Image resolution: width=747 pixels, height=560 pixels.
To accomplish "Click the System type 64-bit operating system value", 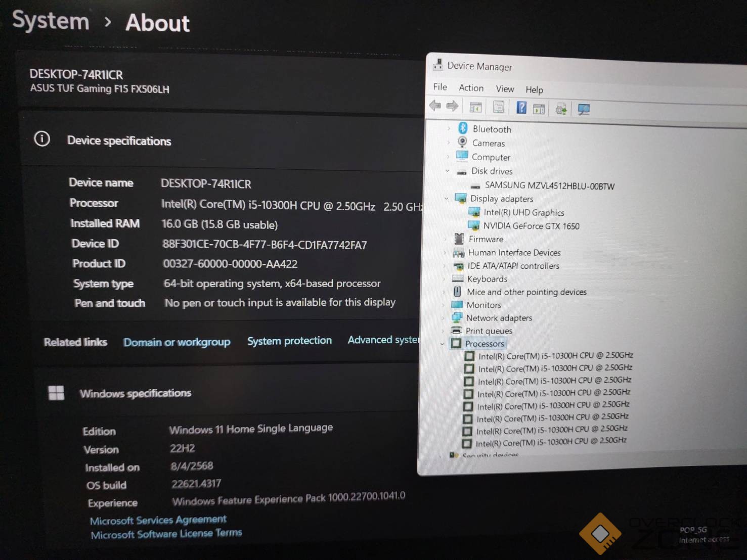I will (x=272, y=283).
